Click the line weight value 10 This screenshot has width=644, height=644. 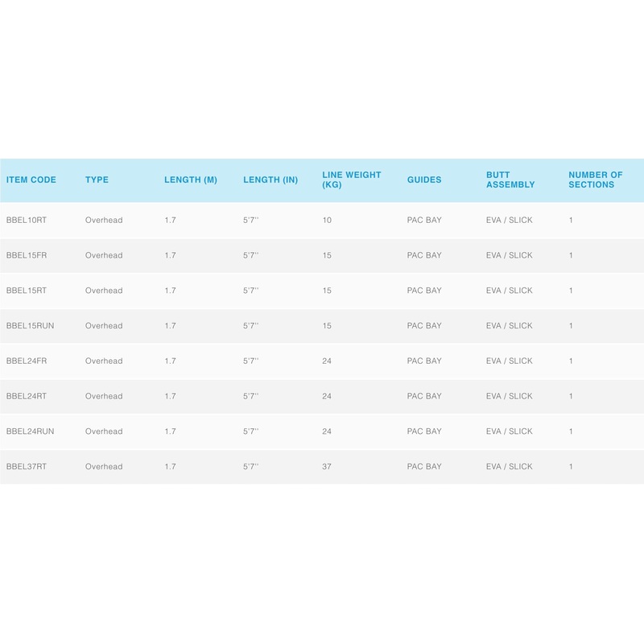327,220
